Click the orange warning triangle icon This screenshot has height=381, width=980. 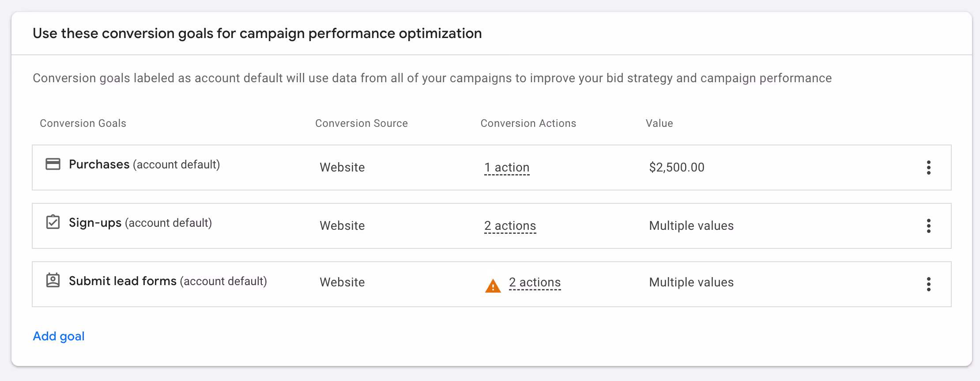coord(493,286)
